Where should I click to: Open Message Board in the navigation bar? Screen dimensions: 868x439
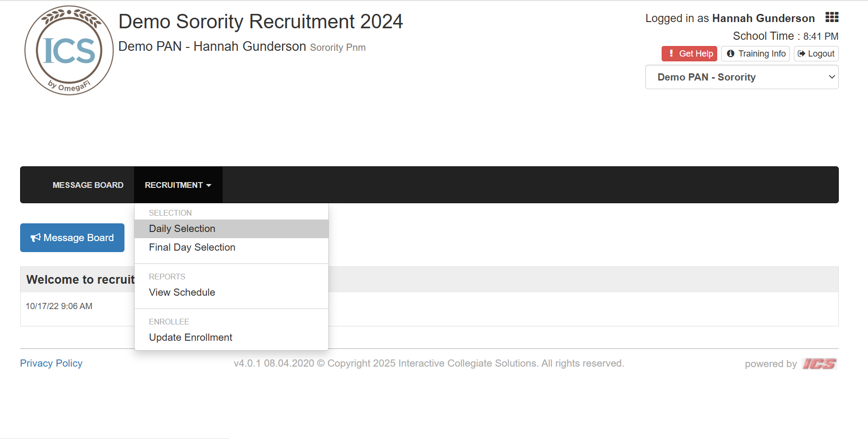coord(88,185)
